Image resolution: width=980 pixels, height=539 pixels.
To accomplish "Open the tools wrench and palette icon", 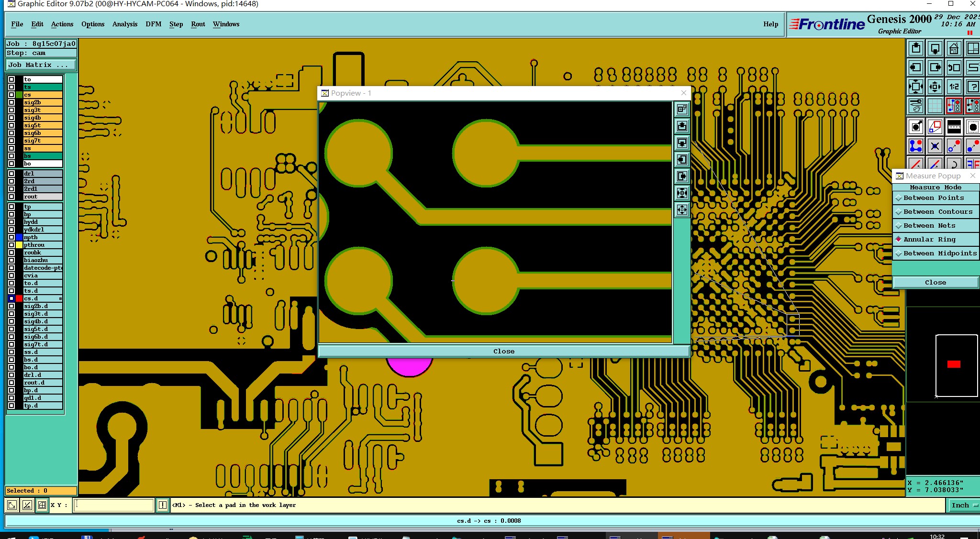I will pyautogui.click(x=915, y=106).
